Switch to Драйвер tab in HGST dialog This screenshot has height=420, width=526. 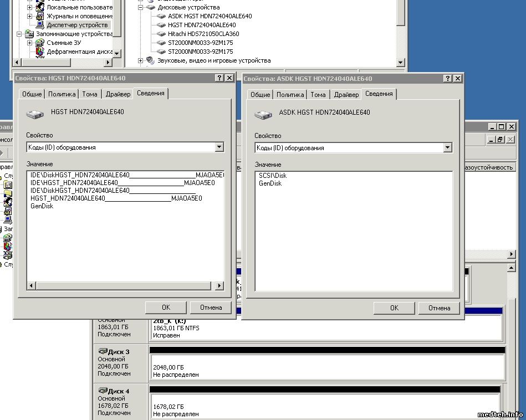tap(118, 94)
